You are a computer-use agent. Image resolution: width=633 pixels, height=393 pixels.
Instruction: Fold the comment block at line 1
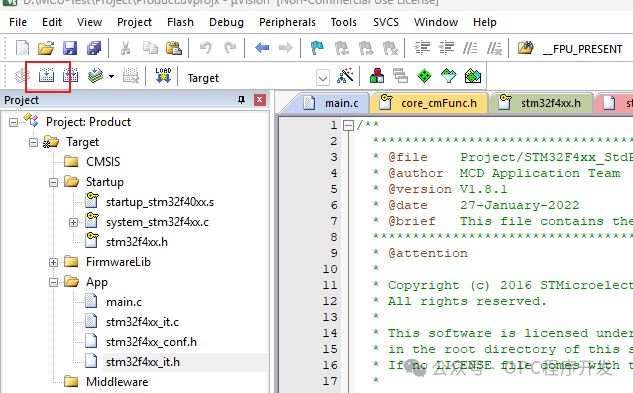[x=348, y=126]
